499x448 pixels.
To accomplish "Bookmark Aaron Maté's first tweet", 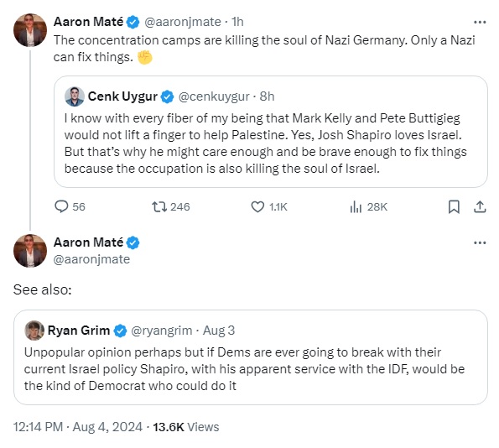I will [454, 206].
